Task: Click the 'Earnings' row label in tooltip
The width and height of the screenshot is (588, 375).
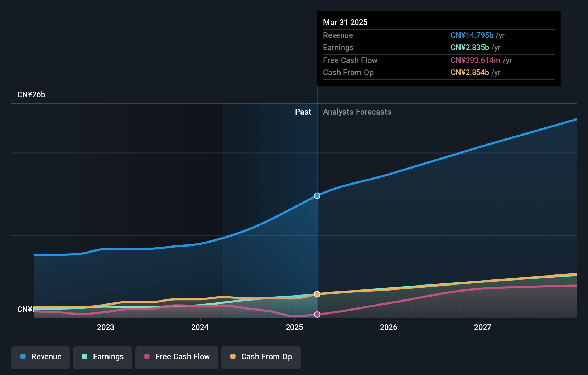Action: click(338, 47)
